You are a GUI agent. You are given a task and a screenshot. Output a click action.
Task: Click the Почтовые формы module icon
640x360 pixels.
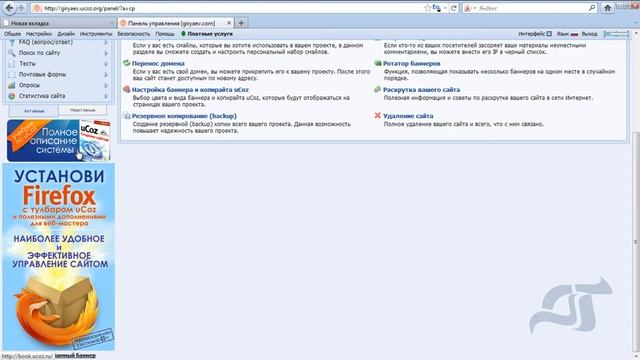(12, 74)
